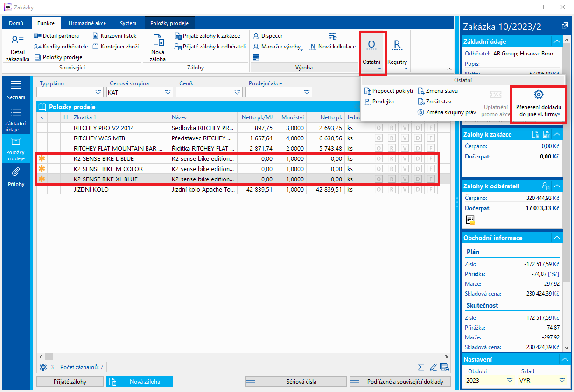
Task: Open Detail partnera
Action: tap(56, 36)
